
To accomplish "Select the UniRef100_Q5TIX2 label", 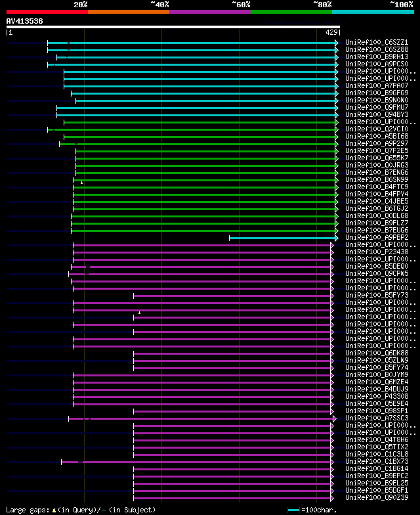I will point(377,447).
